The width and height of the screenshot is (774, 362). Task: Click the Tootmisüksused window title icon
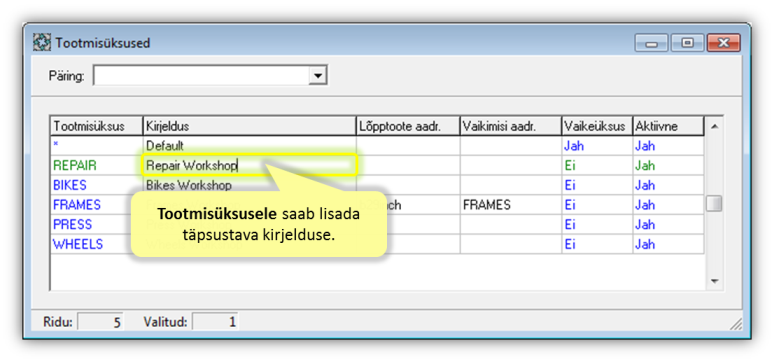coord(42,43)
